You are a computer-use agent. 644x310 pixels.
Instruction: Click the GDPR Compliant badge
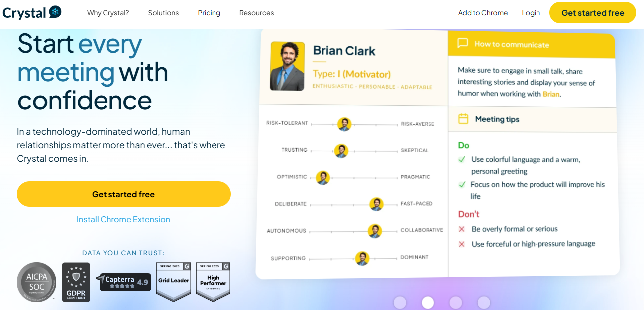pos(76,282)
